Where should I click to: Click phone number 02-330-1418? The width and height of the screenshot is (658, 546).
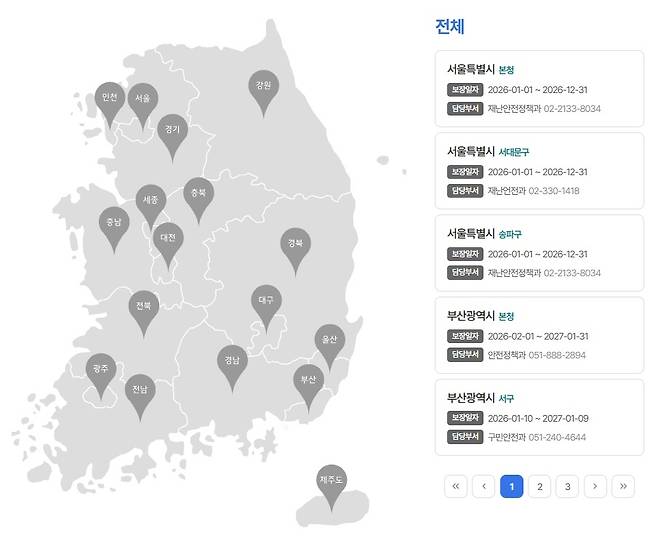(554, 191)
